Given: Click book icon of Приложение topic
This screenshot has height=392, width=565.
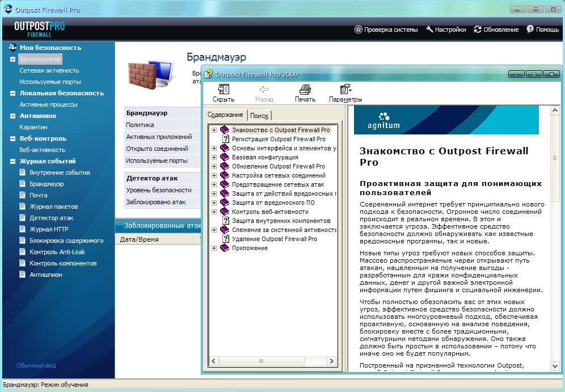Looking at the screenshot, I should point(225,248).
